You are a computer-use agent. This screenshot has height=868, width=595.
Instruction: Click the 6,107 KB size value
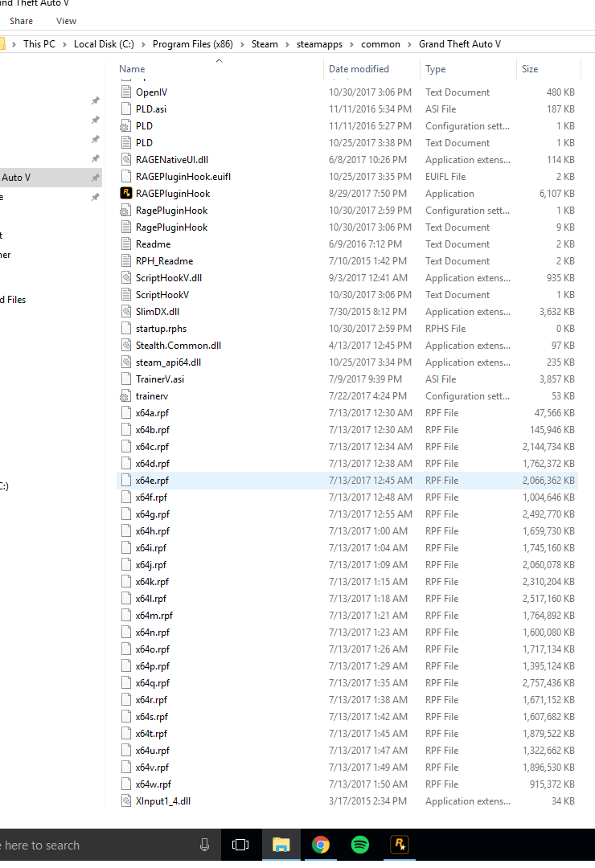(557, 194)
